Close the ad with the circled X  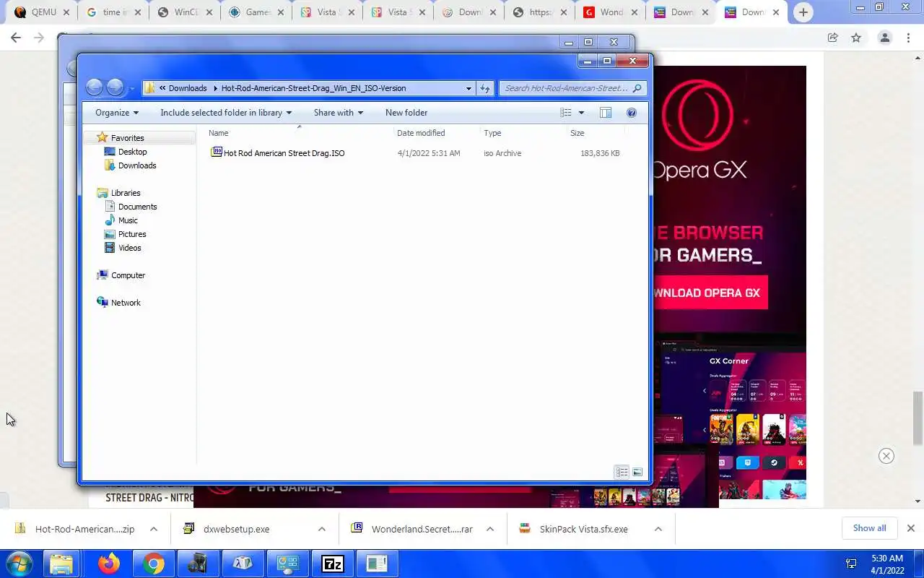pos(886,456)
